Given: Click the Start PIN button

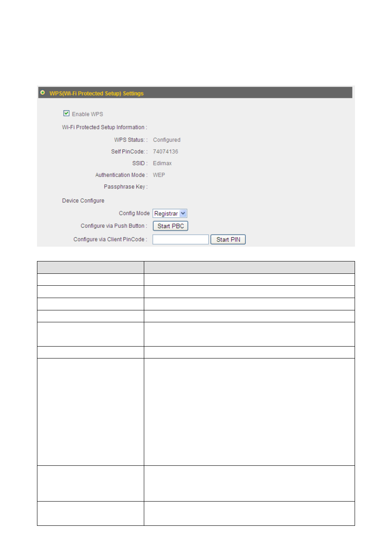Looking at the screenshot, I should pos(228,240).
